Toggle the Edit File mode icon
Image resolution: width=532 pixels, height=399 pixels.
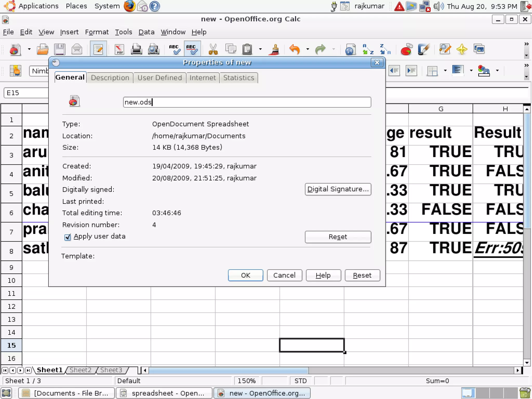(x=98, y=49)
